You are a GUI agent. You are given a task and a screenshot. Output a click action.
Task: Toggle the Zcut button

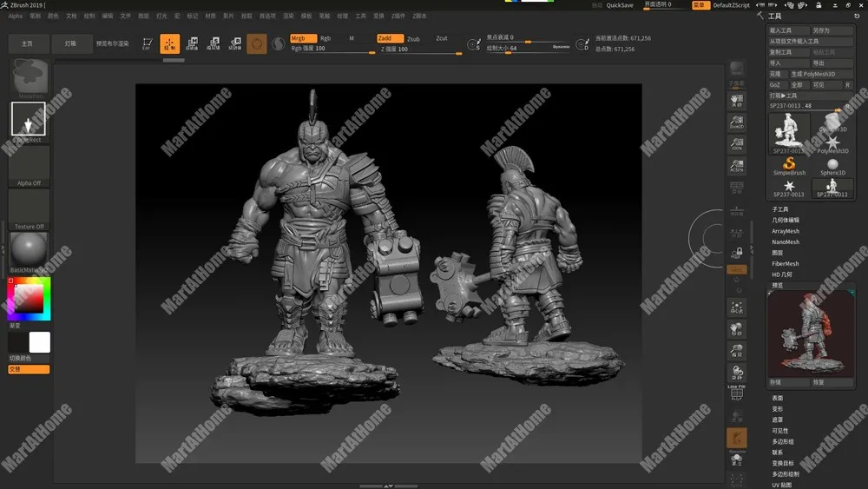tap(441, 38)
